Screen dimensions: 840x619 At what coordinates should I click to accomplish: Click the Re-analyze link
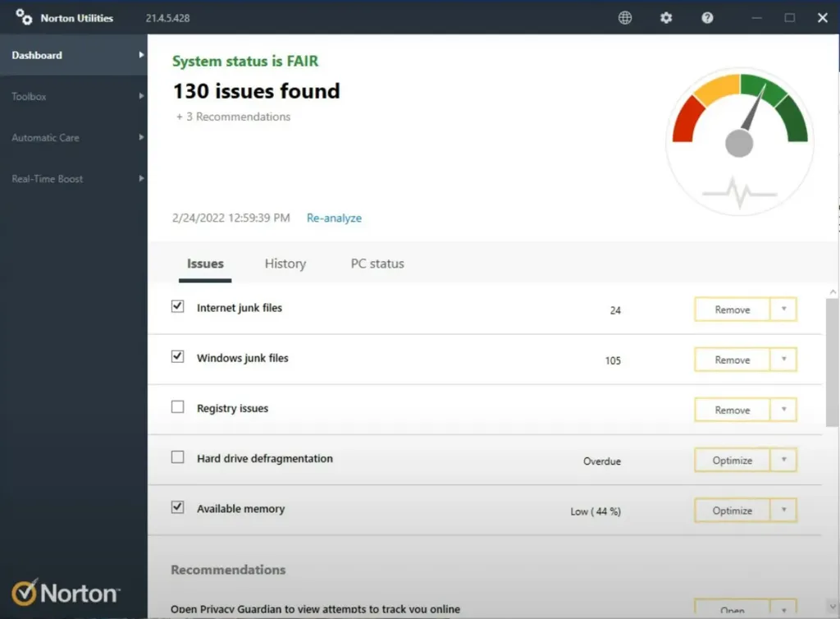coord(334,218)
